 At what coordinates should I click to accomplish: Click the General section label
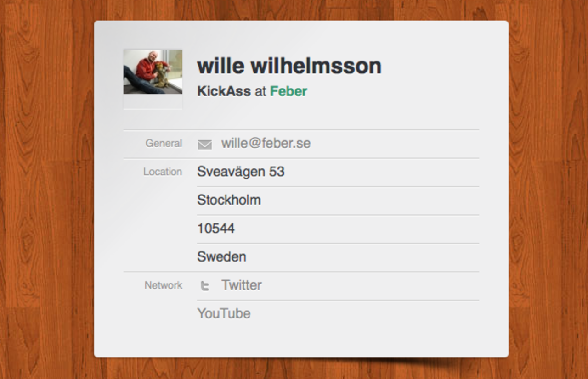(164, 144)
